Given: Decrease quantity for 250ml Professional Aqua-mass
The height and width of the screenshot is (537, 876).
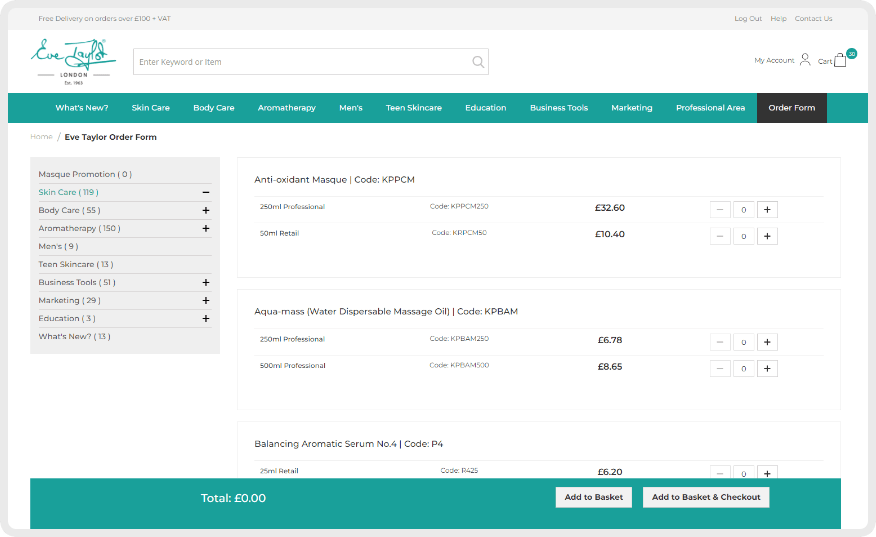Looking at the screenshot, I should click(720, 342).
